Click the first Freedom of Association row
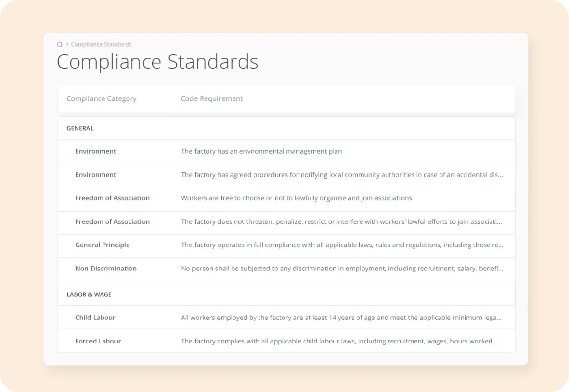Image resolution: width=569 pixels, height=392 pixels. pyautogui.click(x=112, y=198)
